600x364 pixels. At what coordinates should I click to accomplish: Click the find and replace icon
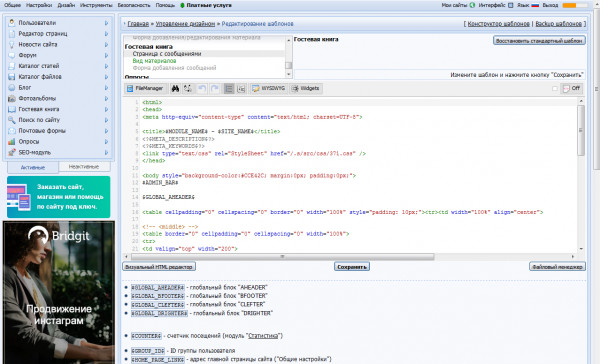(188, 88)
